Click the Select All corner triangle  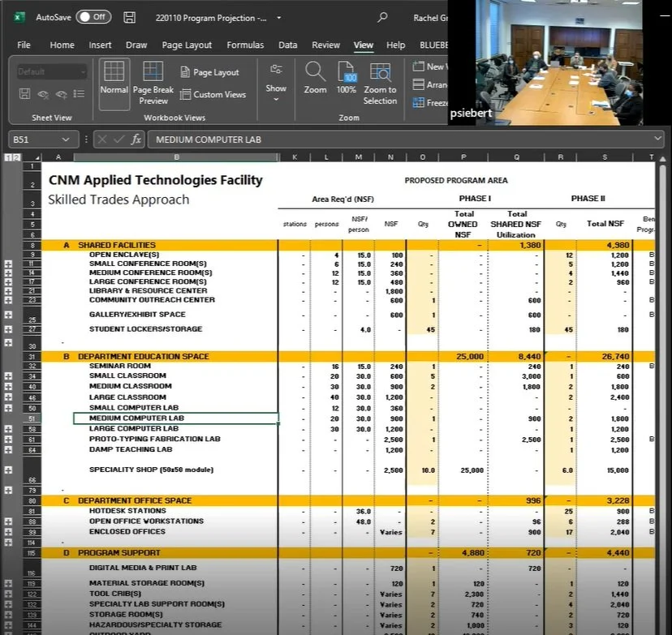point(37,157)
